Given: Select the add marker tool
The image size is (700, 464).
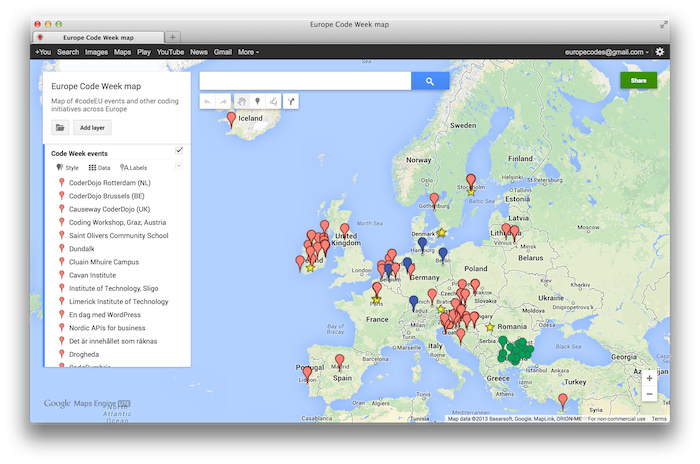Looking at the screenshot, I should point(257,102).
